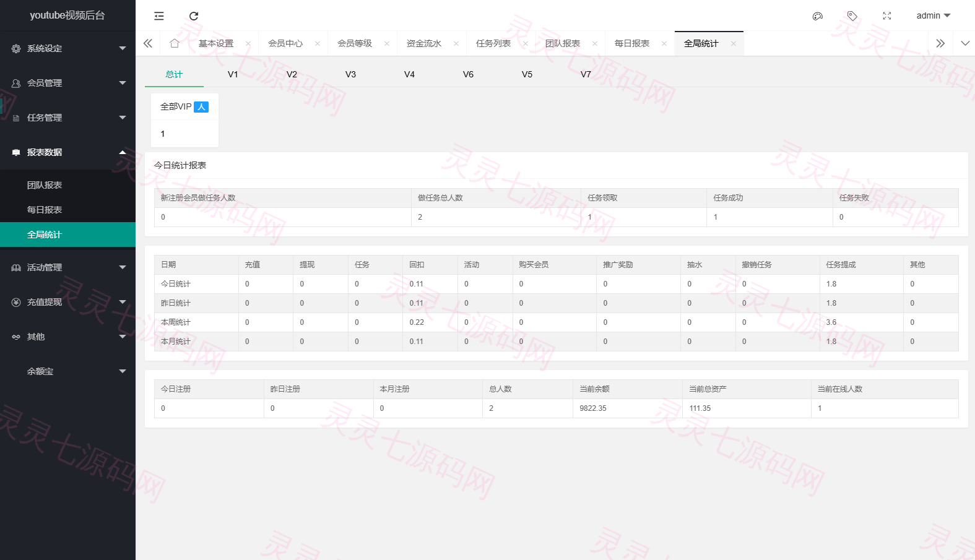Viewport: 975px width, 560px height.
Task: Expand the 系统设定 sidebar menu
Action: (x=67, y=48)
